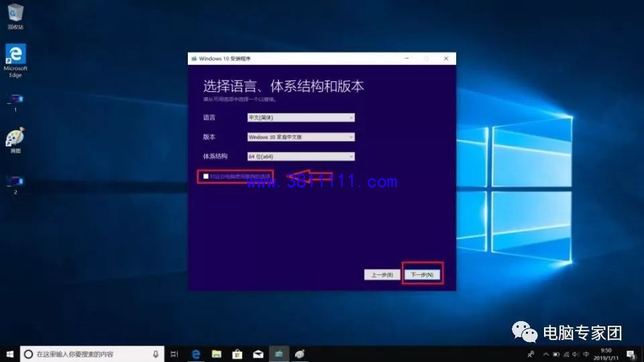Open the Recycle Bin desktop icon
644x362 pixels.
click(15, 16)
